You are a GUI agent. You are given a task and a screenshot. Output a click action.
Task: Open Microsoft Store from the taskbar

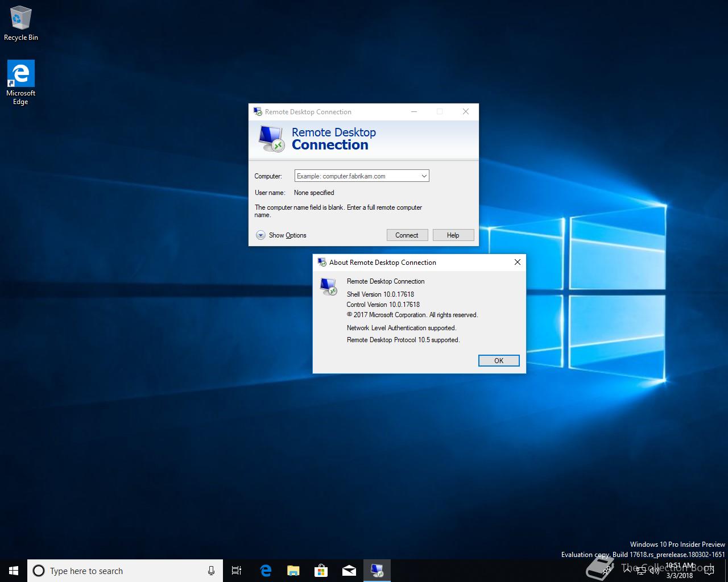[x=321, y=571]
